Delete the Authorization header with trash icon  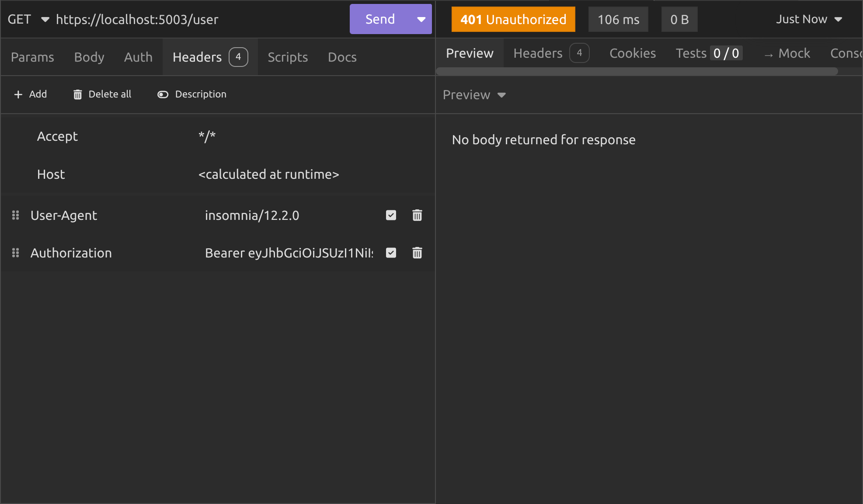pyautogui.click(x=417, y=253)
